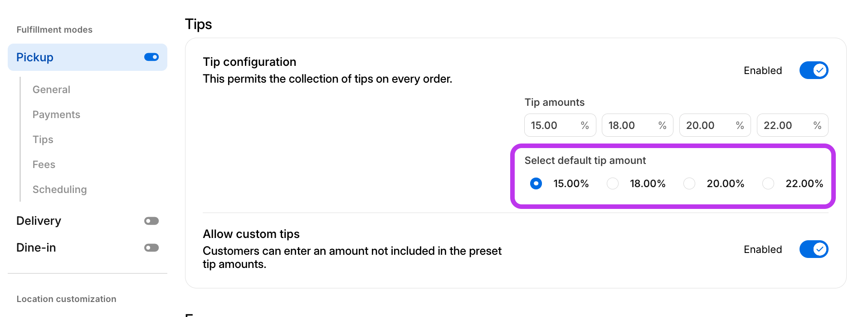Pick 22.00% default tip radio button
This screenshot has height=317, width=868.
click(768, 183)
